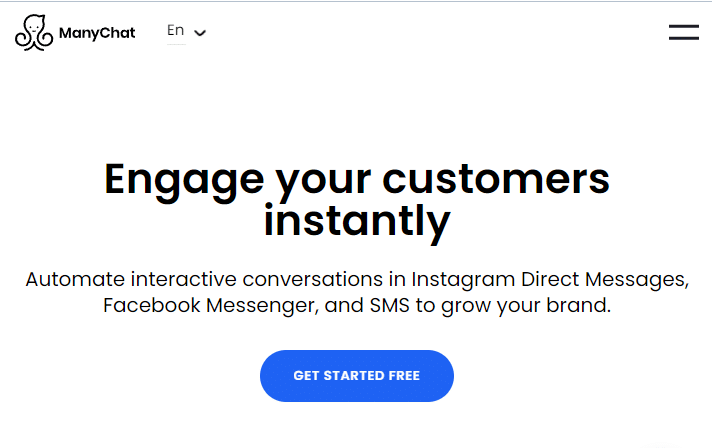Click the GET STARTED FREE button
The width and height of the screenshot is (712, 448).
356,375
